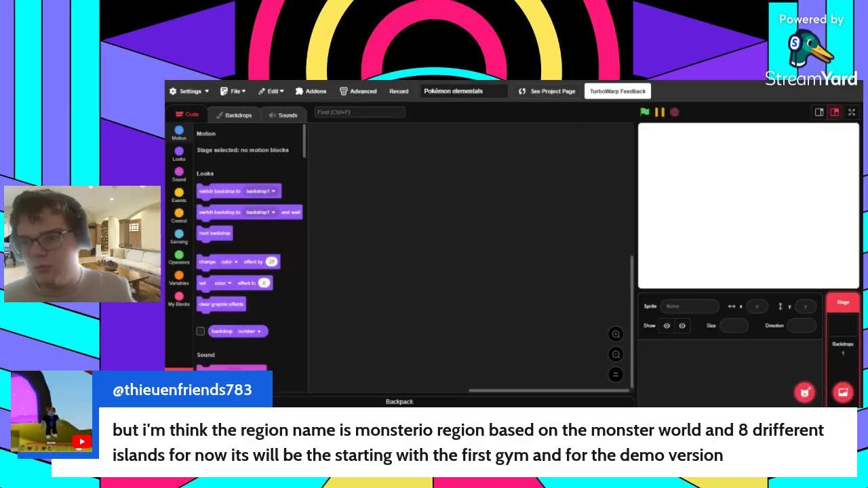Click the red stop button
The width and height of the screenshot is (868, 488).
coord(674,112)
